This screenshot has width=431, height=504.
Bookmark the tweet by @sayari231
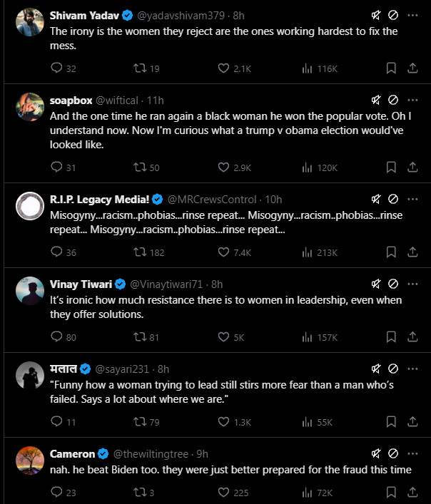[x=391, y=421]
